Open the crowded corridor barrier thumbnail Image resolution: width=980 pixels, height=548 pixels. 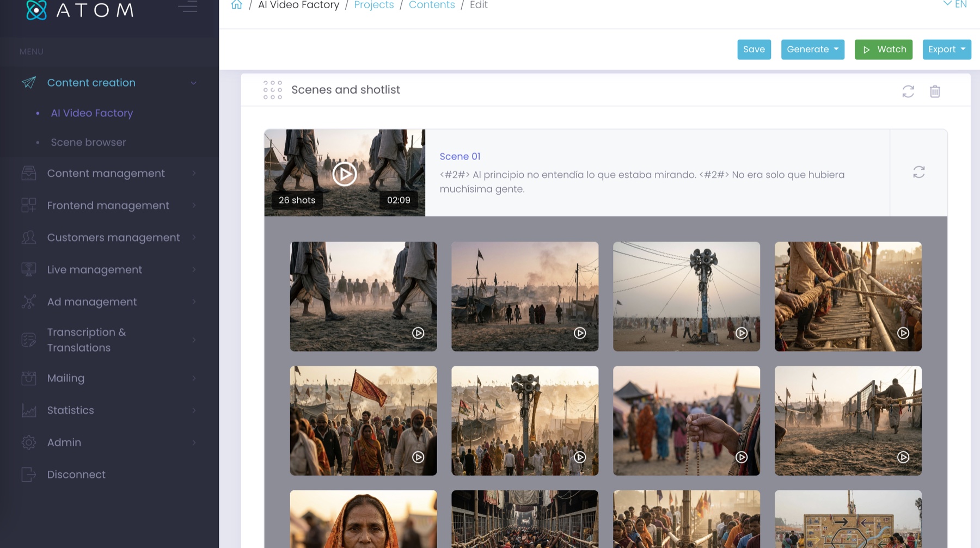coord(525,519)
